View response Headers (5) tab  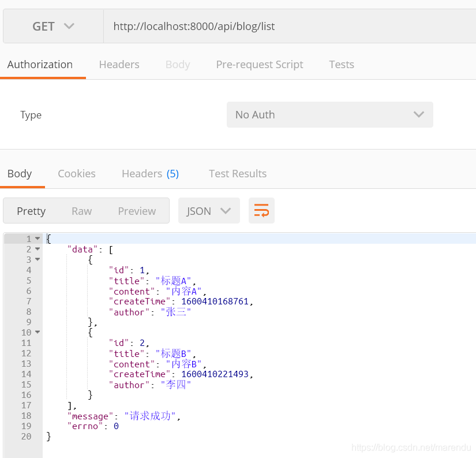(150, 173)
